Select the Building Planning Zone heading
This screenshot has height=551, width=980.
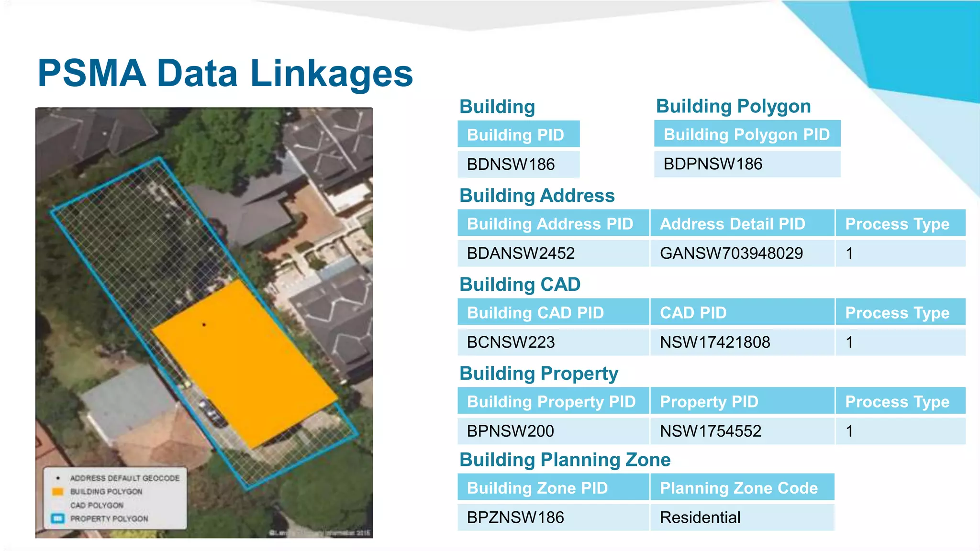[565, 460]
